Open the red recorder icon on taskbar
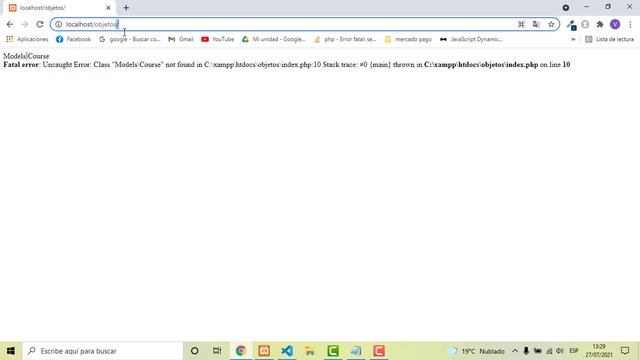This screenshot has height=360, width=640. 379,351
